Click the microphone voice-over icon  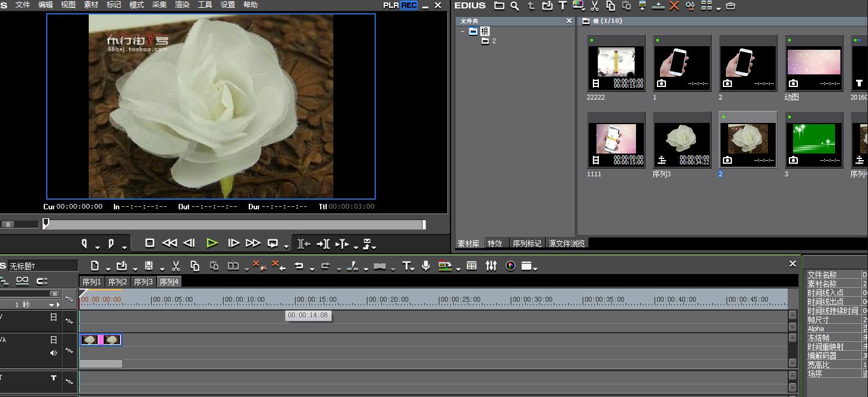(426, 266)
